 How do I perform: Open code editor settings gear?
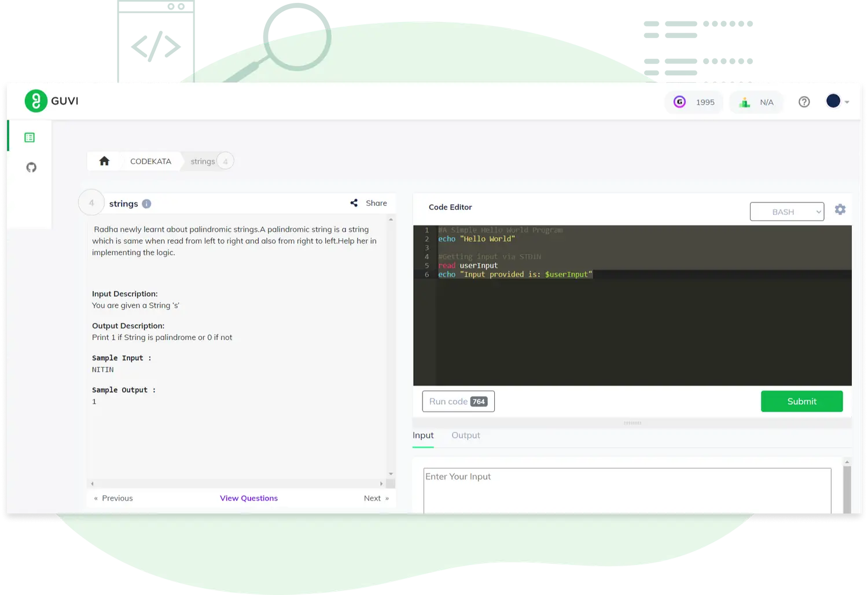[840, 210]
